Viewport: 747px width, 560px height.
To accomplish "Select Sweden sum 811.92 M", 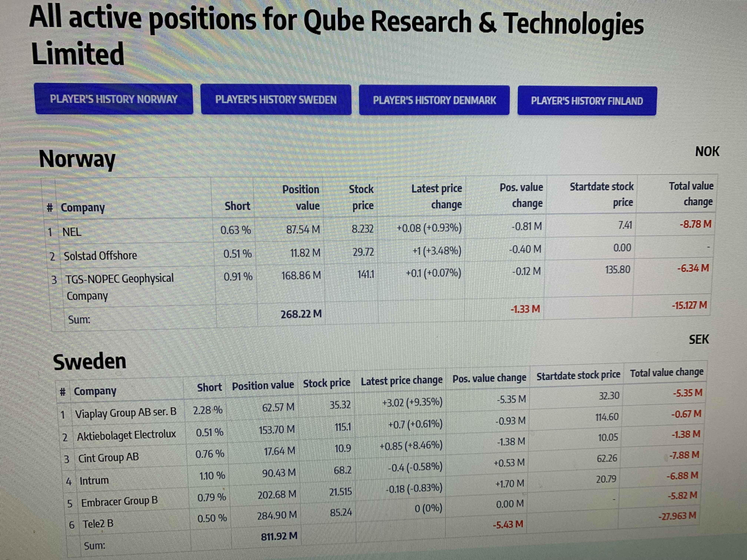I will (x=279, y=536).
